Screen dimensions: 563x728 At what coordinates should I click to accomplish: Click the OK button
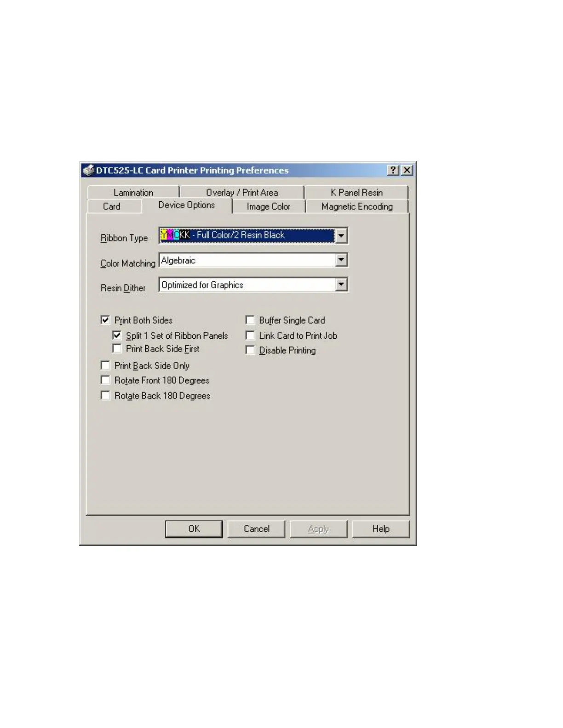194,529
